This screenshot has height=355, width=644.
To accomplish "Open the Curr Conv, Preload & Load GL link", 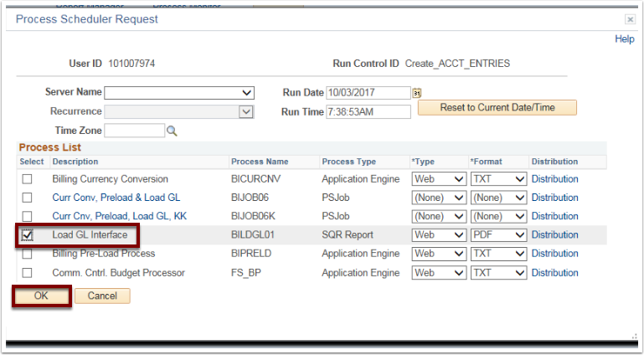I will [x=116, y=198].
